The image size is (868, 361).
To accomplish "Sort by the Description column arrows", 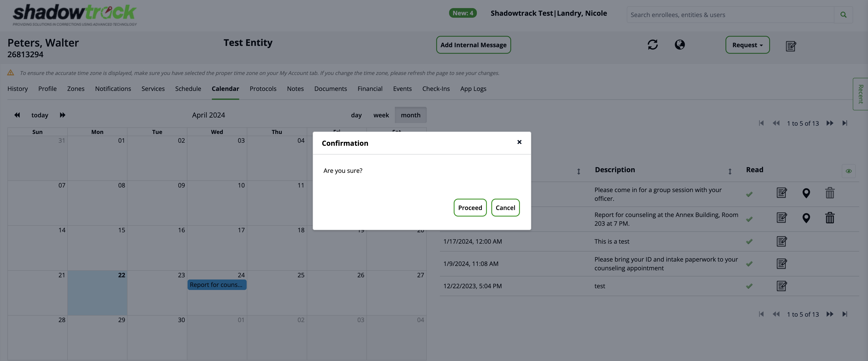I will pos(730,171).
